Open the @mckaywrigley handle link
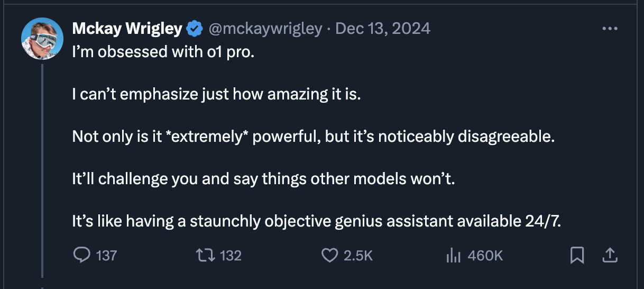The height and width of the screenshot is (289, 644). pyautogui.click(x=265, y=29)
